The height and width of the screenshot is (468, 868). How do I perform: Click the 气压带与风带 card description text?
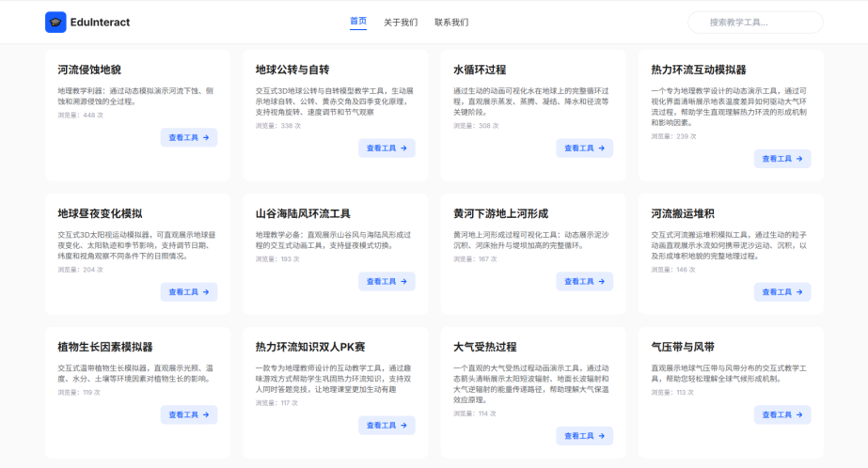[729, 373]
